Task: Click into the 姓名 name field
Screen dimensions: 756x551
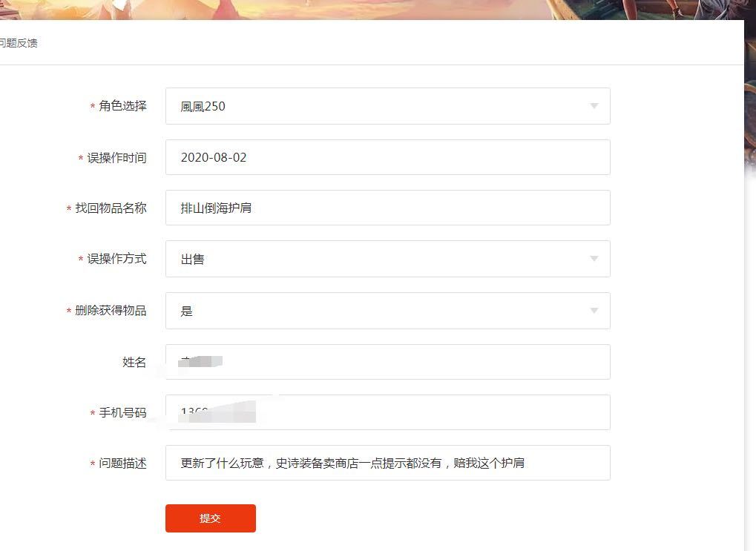Action: coord(387,362)
